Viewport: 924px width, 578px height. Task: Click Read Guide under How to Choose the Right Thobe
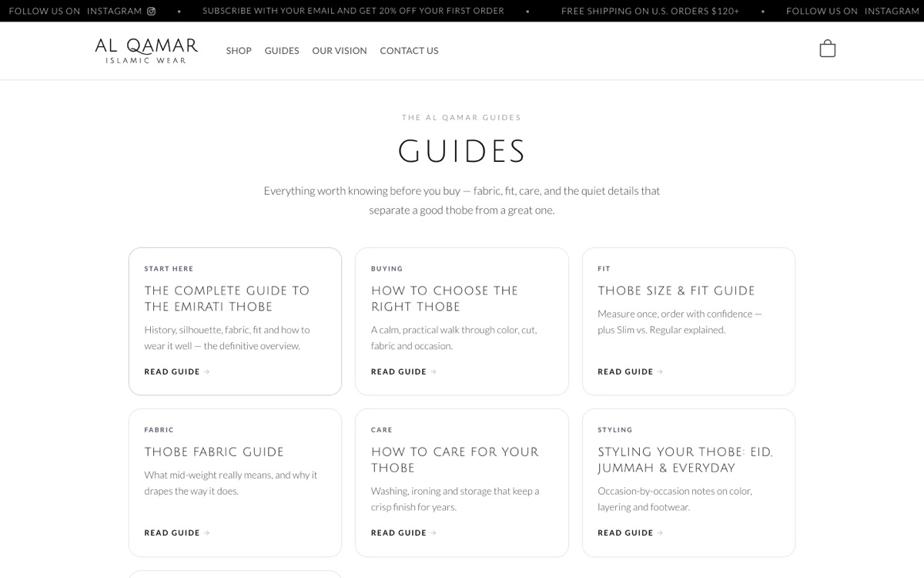403,371
